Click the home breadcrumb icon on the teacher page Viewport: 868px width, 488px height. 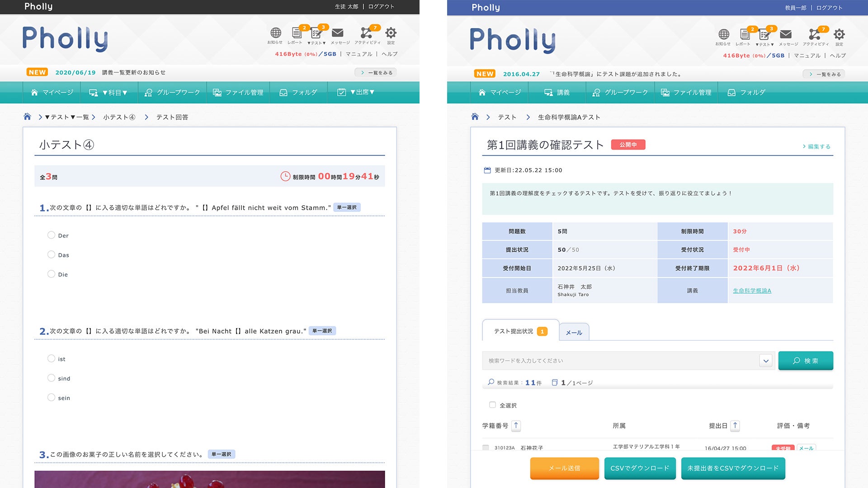click(475, 117)
